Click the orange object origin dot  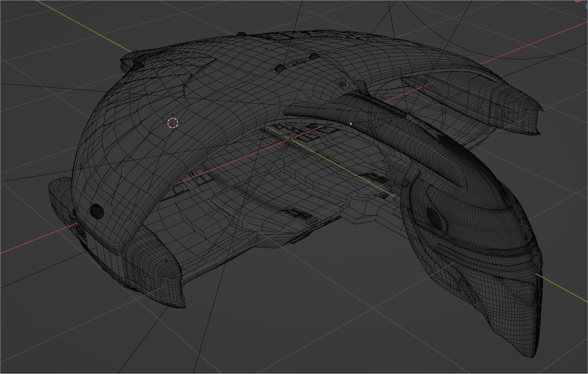point(350,124)
